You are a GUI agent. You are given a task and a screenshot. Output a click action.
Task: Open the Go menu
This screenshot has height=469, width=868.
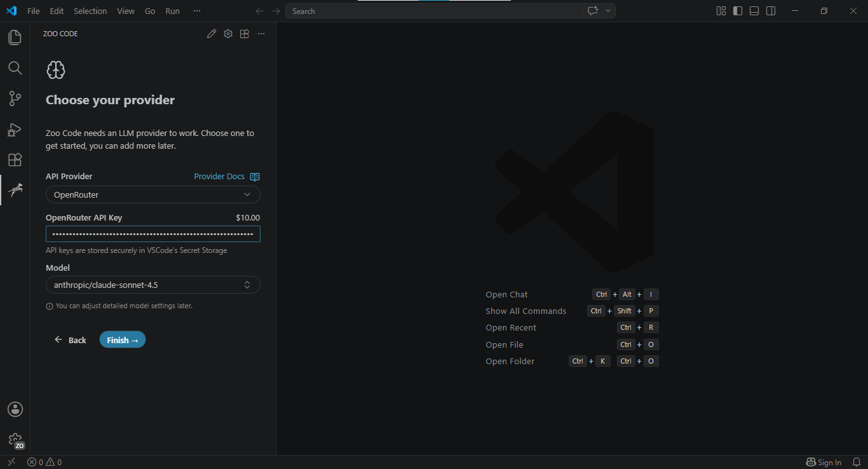pos(150,11)
